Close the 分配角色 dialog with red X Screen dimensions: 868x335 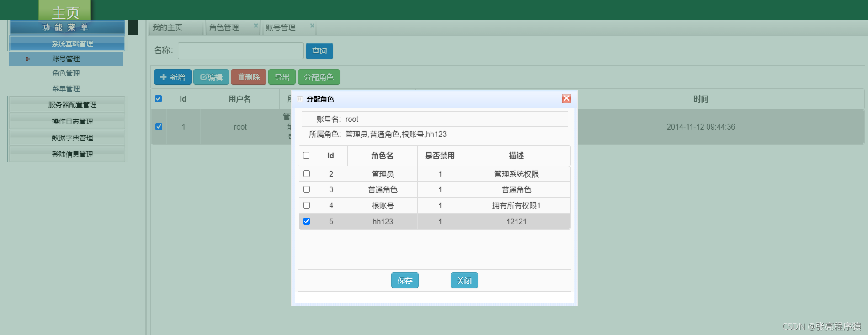click(x=566, y=98)
